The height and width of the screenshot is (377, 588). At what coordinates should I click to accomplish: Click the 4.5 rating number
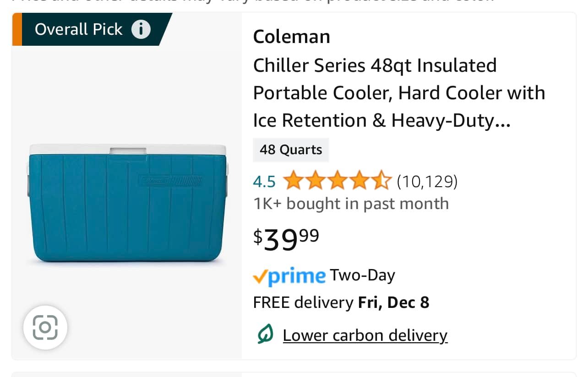tap(265, 182)
